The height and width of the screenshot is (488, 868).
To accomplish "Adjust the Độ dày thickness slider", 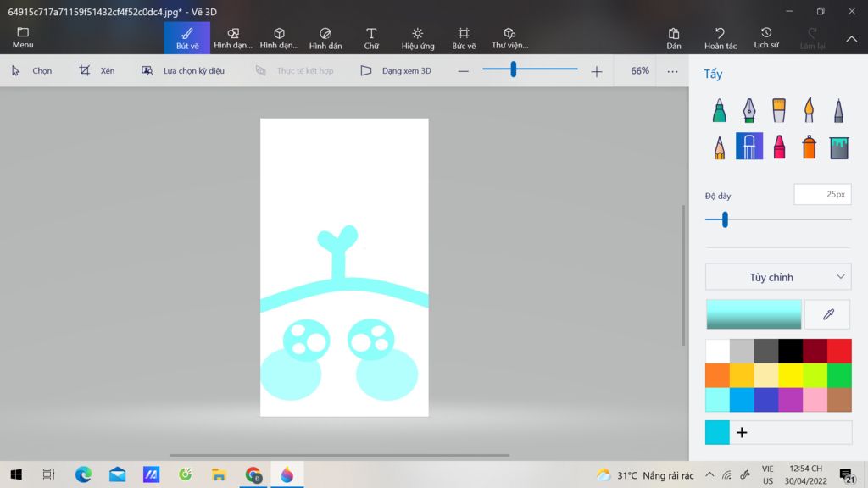I will point(778,219).
